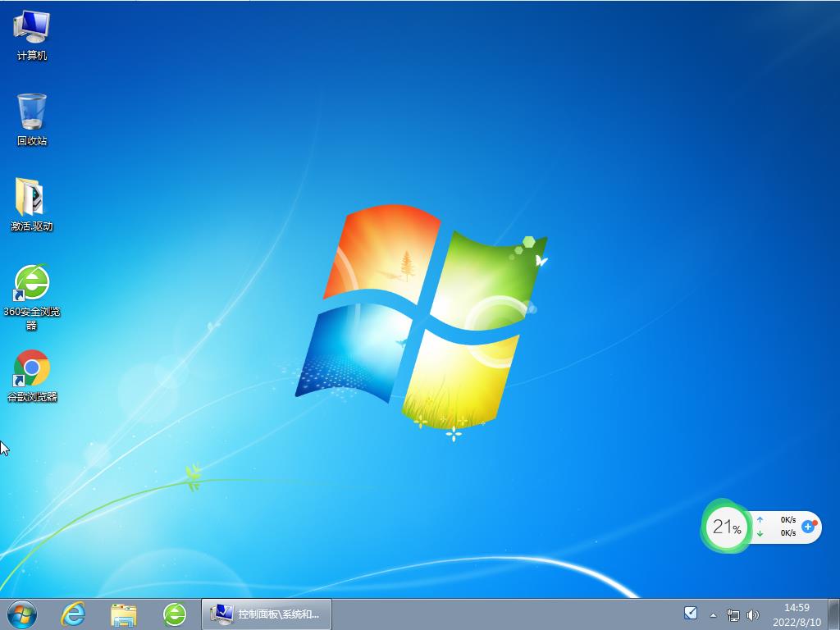Toggle Show Desktop at taskbar's right edge

click(x=836, y=614)
